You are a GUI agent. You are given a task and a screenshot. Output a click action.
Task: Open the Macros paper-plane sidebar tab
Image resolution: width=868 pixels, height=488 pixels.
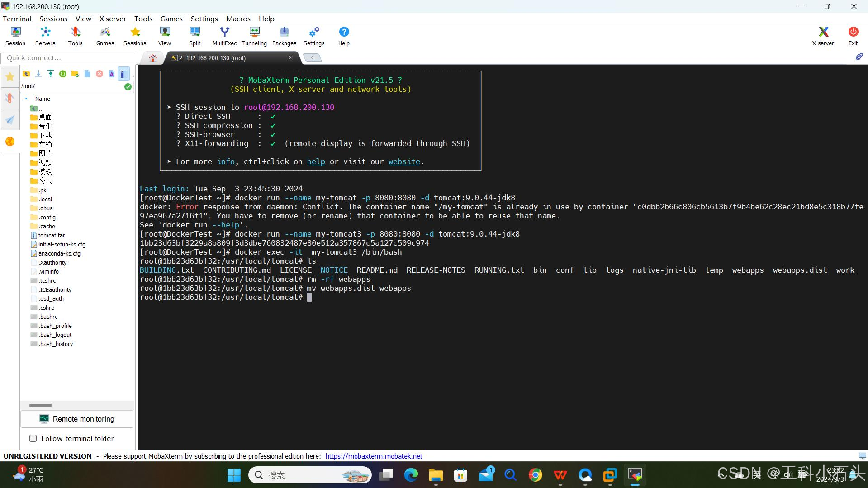[10, 120]
